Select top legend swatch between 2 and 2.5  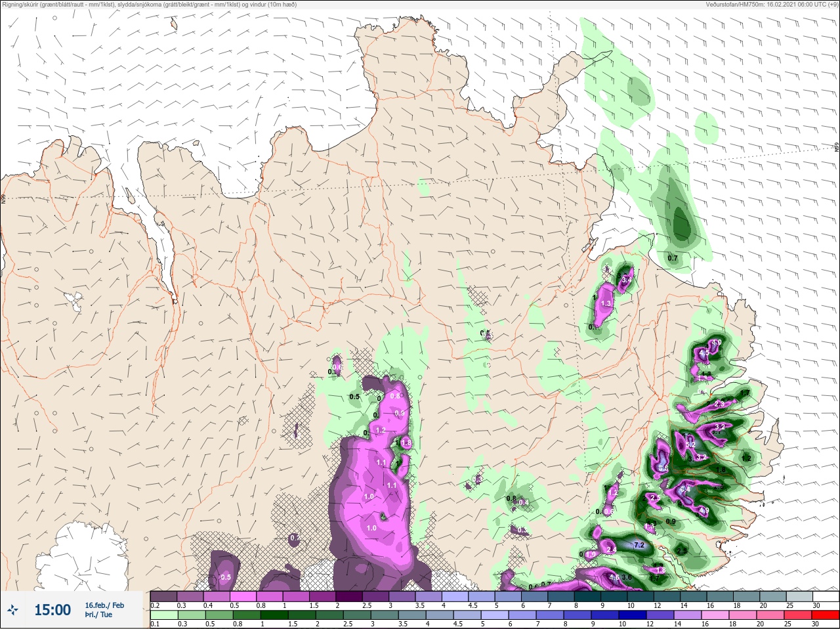349,597
